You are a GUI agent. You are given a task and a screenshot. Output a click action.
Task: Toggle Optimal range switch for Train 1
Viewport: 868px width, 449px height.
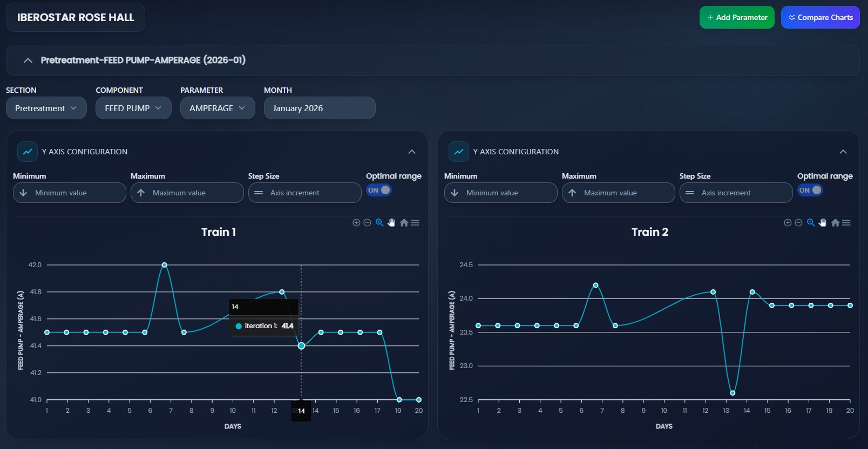[x=379, y=191]
